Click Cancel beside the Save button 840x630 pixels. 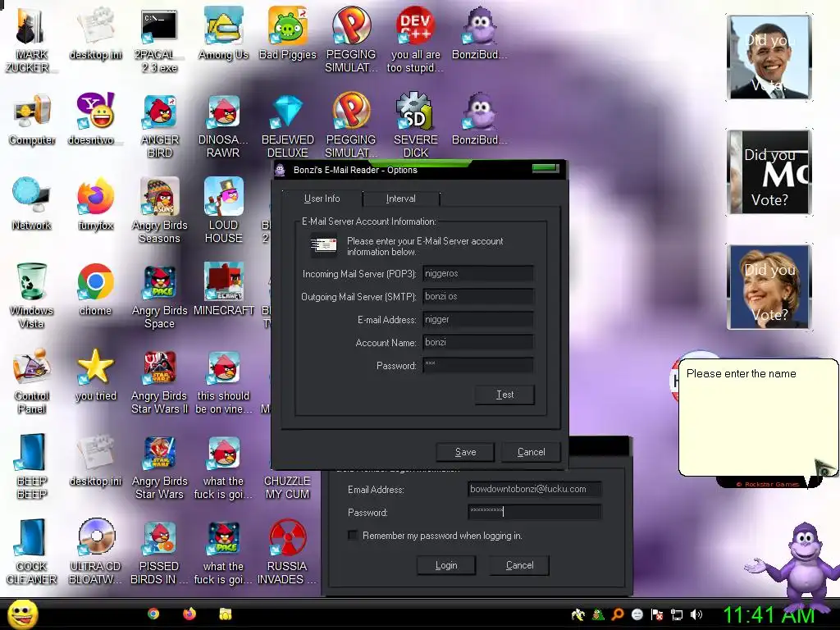click(x=531, y=452)
